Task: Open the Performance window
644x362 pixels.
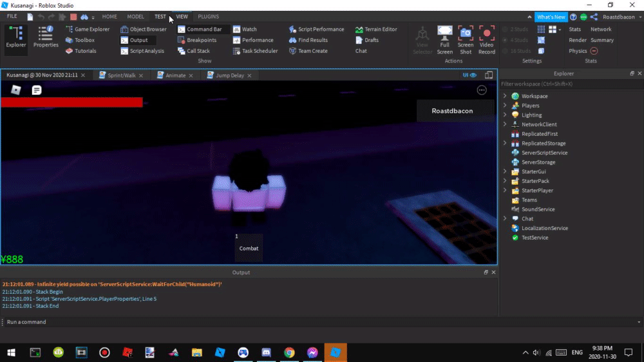Action: click(x=253, y=40)
